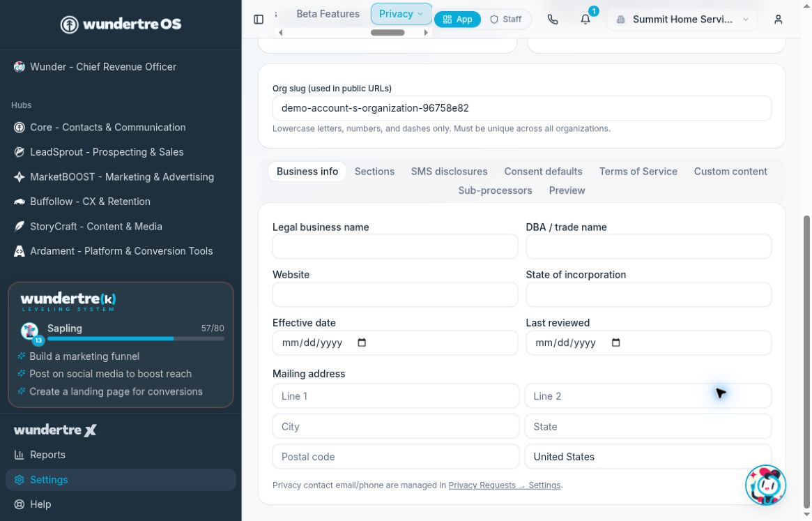
Task: Expand the Privacy dropdown
Action: 401,14
